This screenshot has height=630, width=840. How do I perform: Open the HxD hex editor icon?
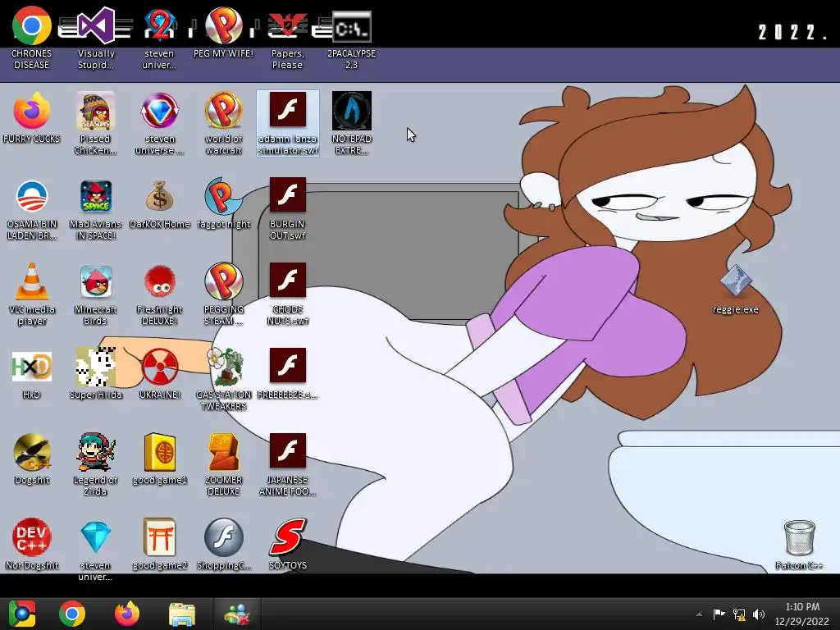point(32,367)
